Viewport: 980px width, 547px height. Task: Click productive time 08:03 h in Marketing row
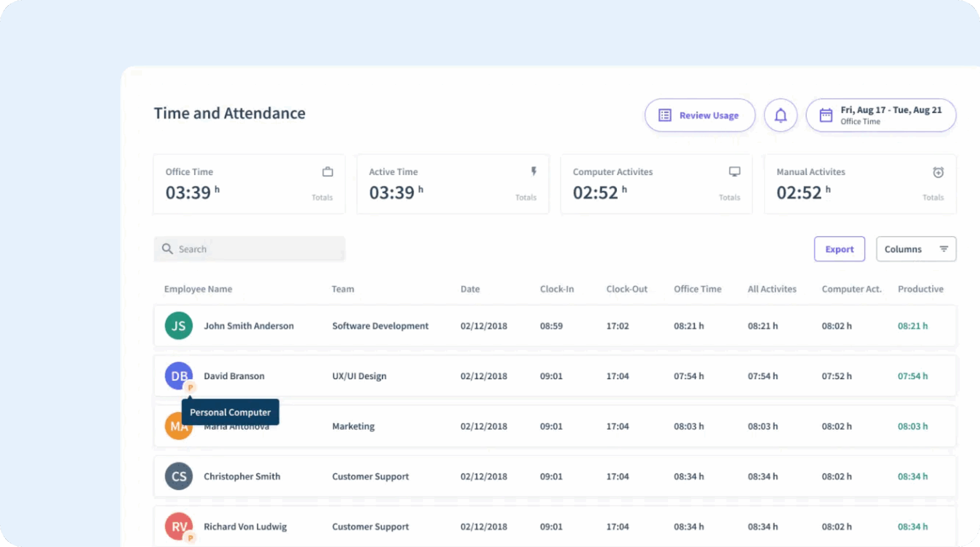click(x=913, y=426)
